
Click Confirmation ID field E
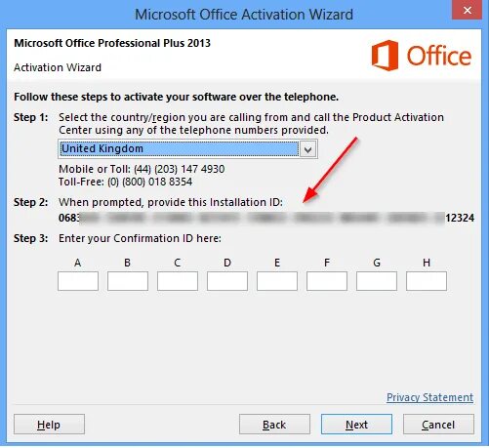[x=277, y=281]
